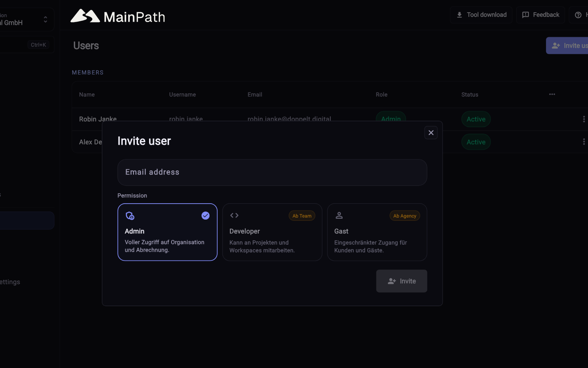Click the Active status in Alex's row
The width and height of the screenshot is (588, 368).
pyautogui.click(x=476, y=142)
